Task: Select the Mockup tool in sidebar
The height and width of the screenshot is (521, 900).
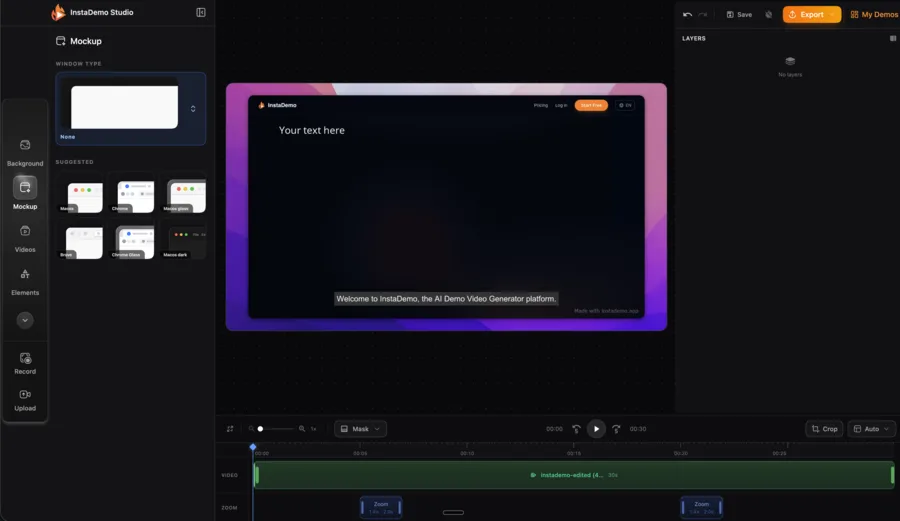Action: click(25, 193)
